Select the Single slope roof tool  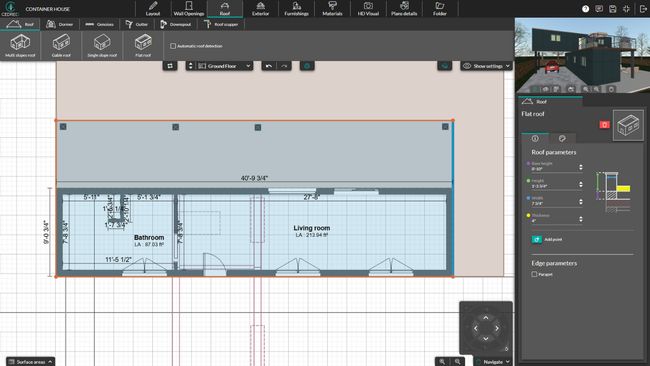tap(102, 46)
